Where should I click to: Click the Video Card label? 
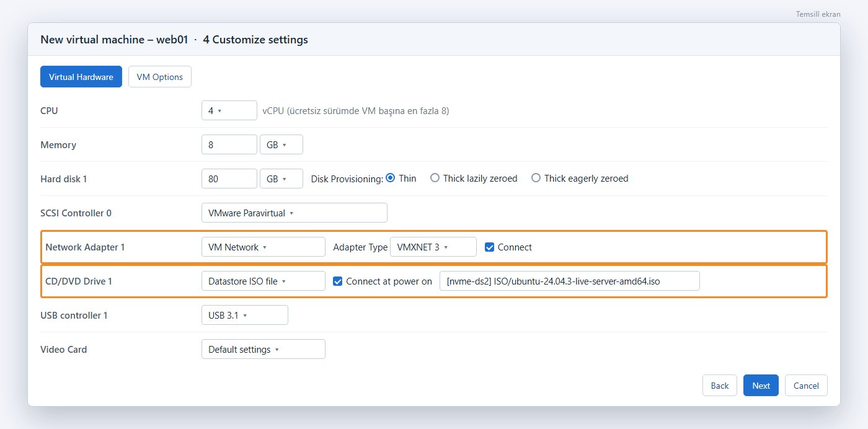64,349
